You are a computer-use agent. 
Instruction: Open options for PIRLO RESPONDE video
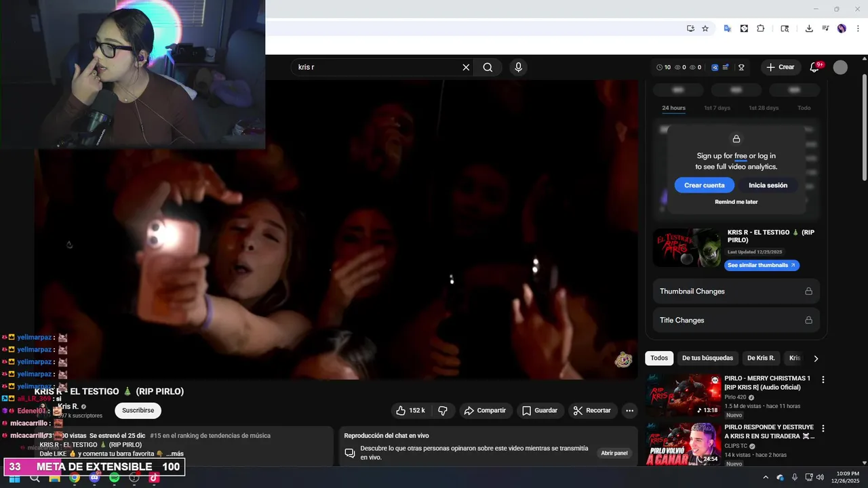[x=823, y=429]
